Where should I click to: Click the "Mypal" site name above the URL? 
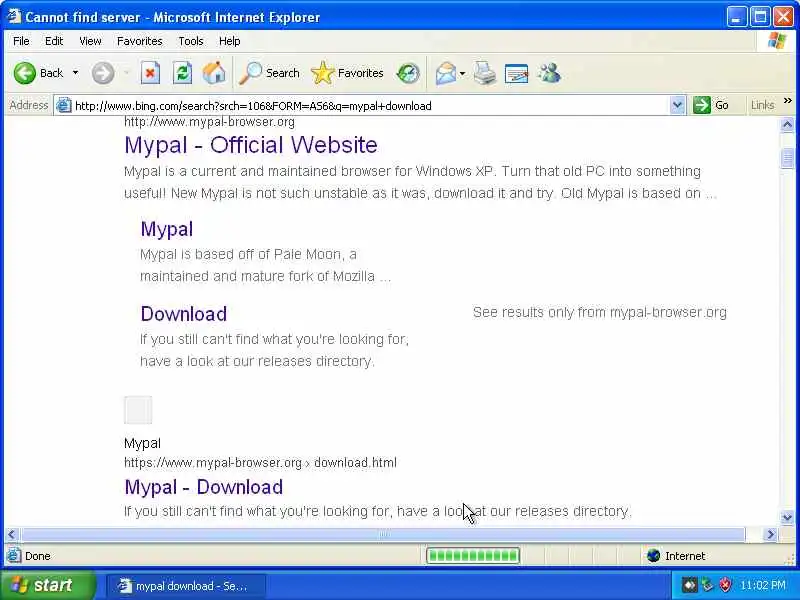coord(142,443)
